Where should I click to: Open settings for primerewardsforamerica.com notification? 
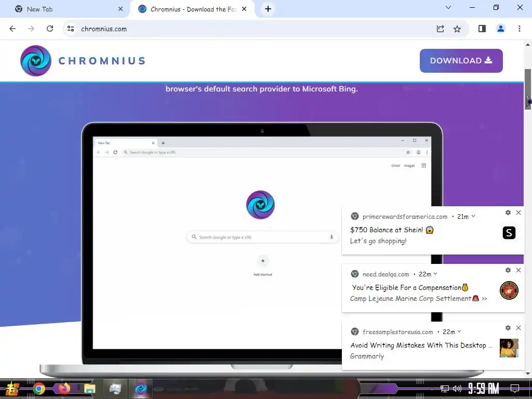coord(508,212)
